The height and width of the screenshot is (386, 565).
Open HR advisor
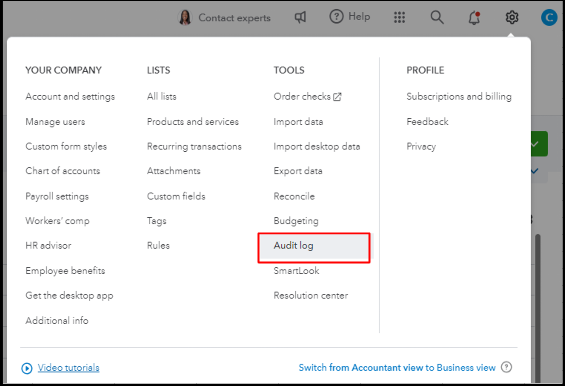[x=48, y=245]
